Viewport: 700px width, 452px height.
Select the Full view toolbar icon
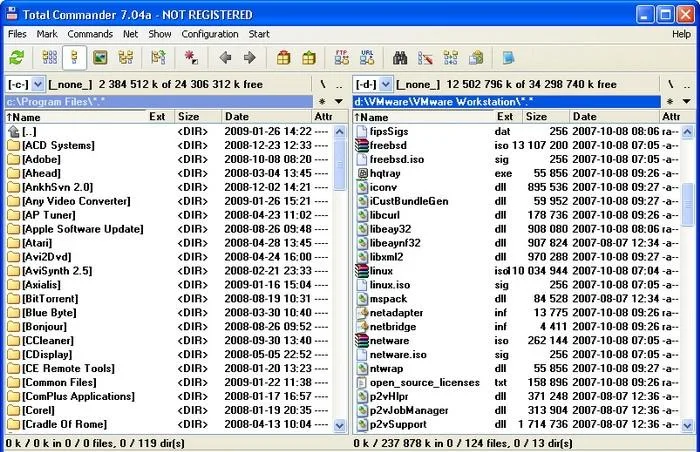tap(75, 58)
